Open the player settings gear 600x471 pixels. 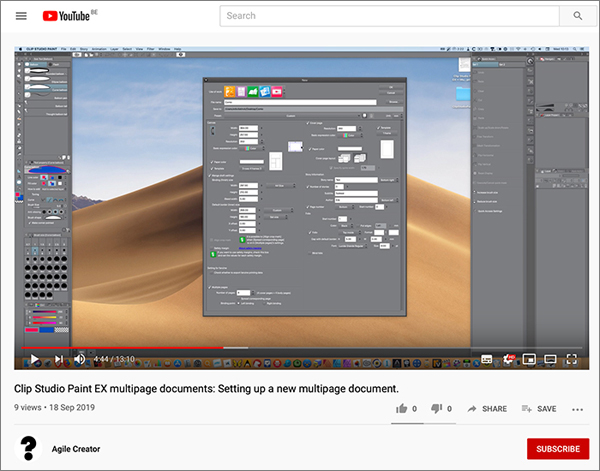[x=508, y=358]
